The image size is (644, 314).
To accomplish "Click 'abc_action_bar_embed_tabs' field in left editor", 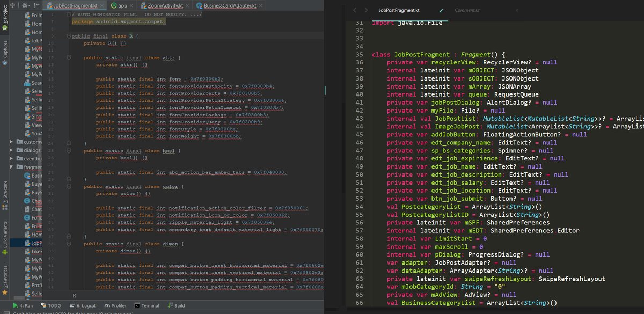I will [207, 172].
